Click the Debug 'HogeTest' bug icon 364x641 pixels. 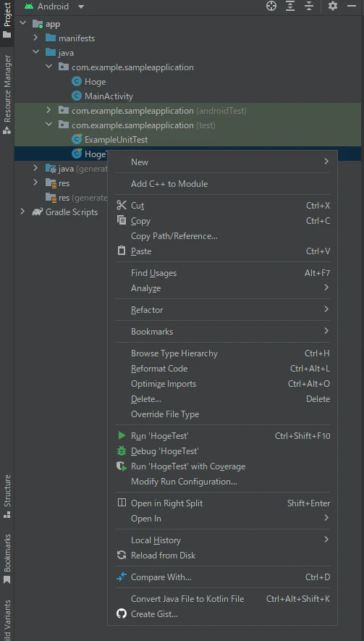pos(122,451)
